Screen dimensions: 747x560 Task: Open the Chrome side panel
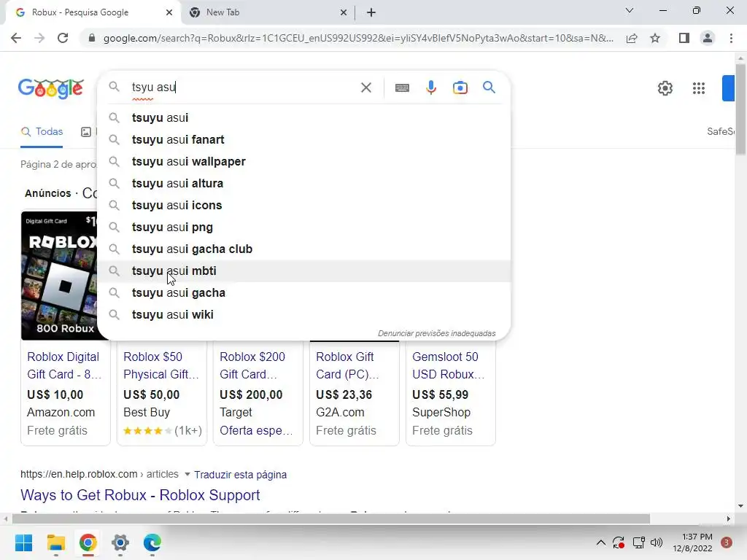pyautogui.click(x=684, y=38)
